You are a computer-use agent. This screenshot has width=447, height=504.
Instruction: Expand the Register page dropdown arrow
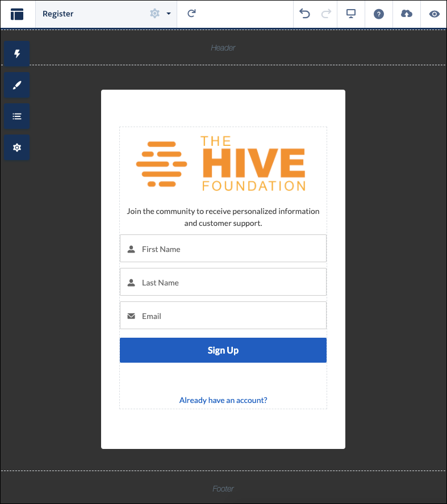(x=169, y=14)
